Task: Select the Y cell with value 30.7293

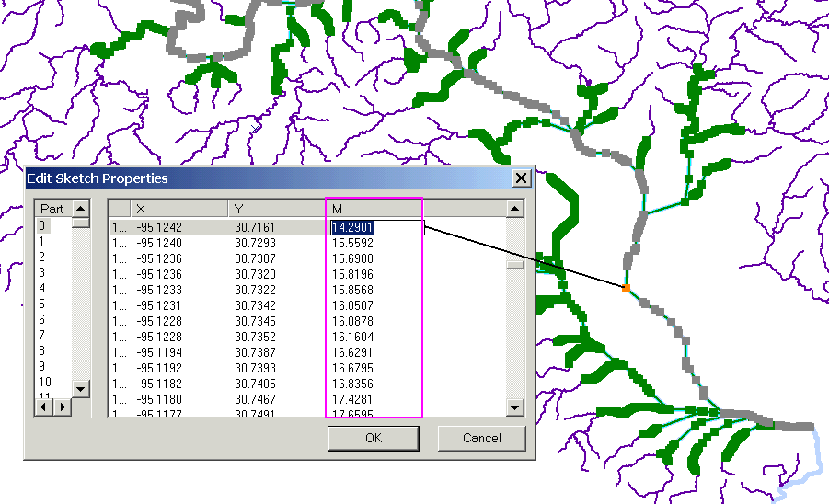Action: coord(254,243)
